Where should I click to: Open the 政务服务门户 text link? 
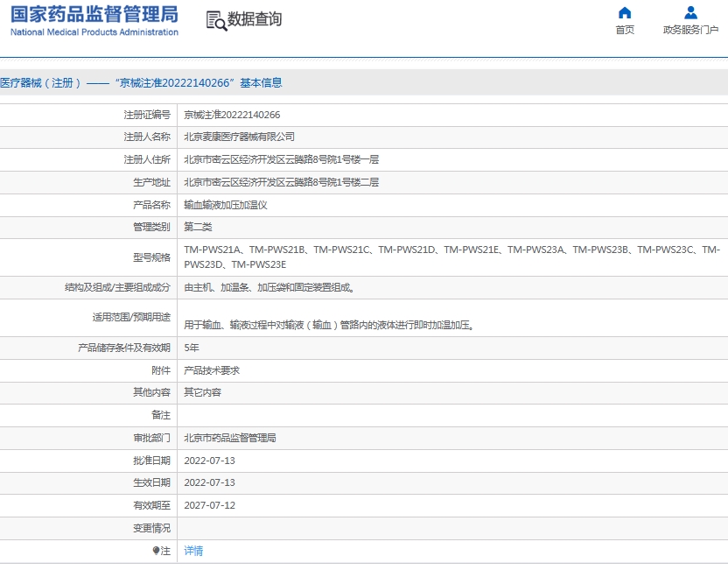[691, 30]
